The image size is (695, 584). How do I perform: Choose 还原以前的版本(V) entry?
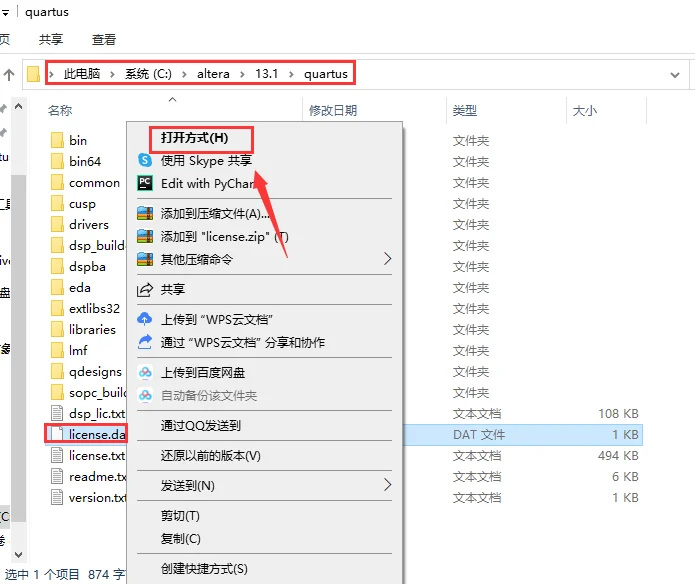pyautogui.click(x=211, y=456)
